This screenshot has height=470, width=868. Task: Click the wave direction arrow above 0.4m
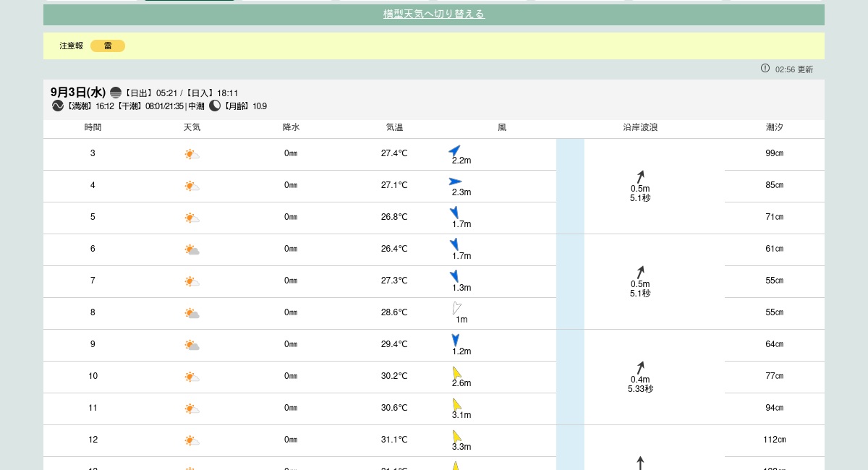pyautogui.click(x=640, y=367)
